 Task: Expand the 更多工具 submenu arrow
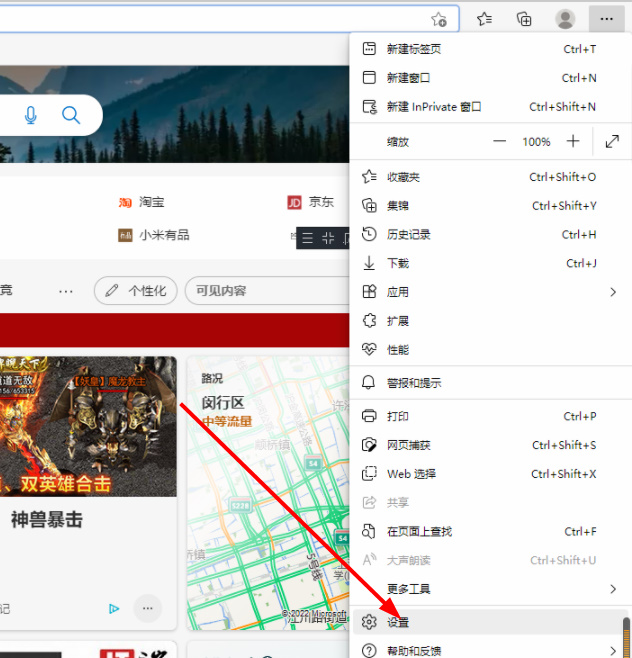click(x=613, y=589)
